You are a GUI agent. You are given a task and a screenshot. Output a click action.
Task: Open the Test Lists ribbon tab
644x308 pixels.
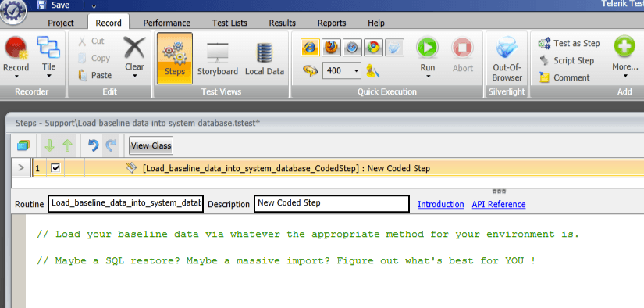tap(229, 23)
